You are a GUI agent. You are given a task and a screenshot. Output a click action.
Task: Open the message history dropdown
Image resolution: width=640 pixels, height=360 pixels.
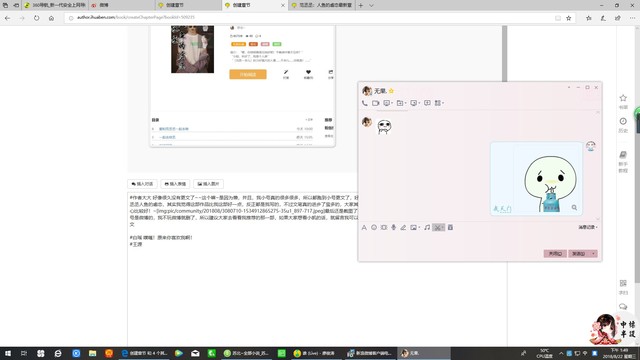588,227
